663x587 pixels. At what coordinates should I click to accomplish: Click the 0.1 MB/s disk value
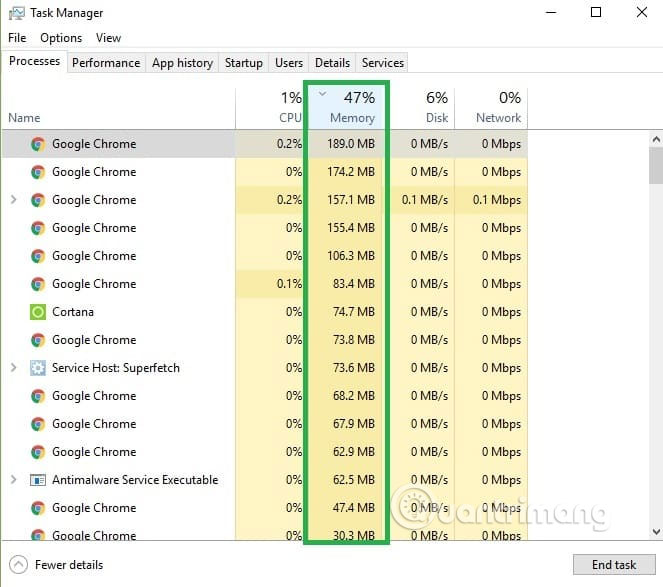[425, 200]
